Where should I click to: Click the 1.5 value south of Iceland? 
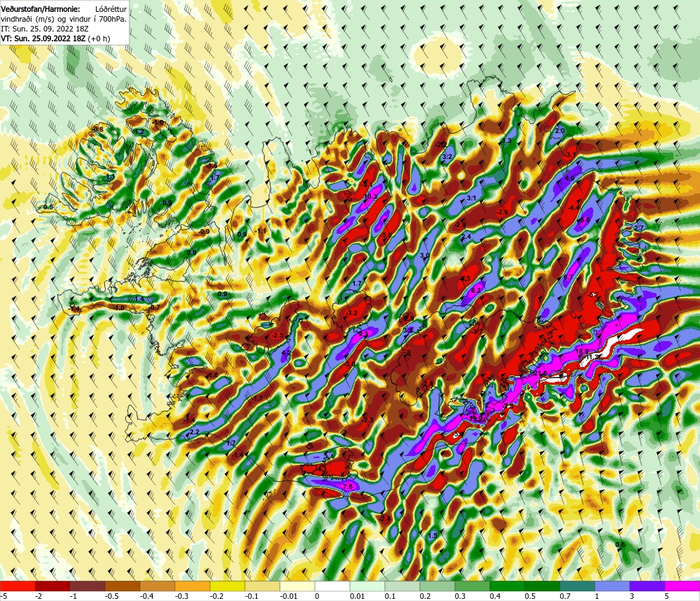tap(433, 536)
